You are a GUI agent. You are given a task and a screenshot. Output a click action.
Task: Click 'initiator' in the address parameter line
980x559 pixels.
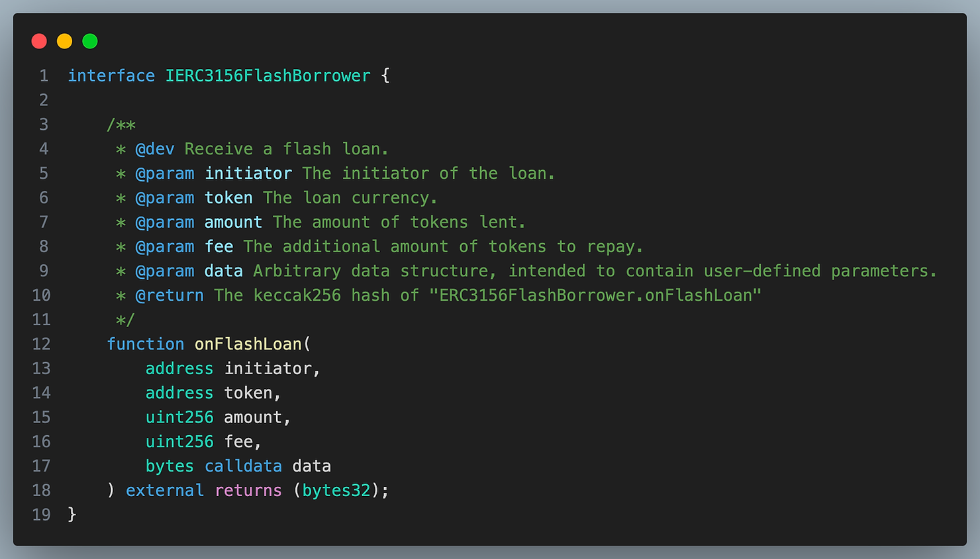pyautogui.click(x=268, y=369)
